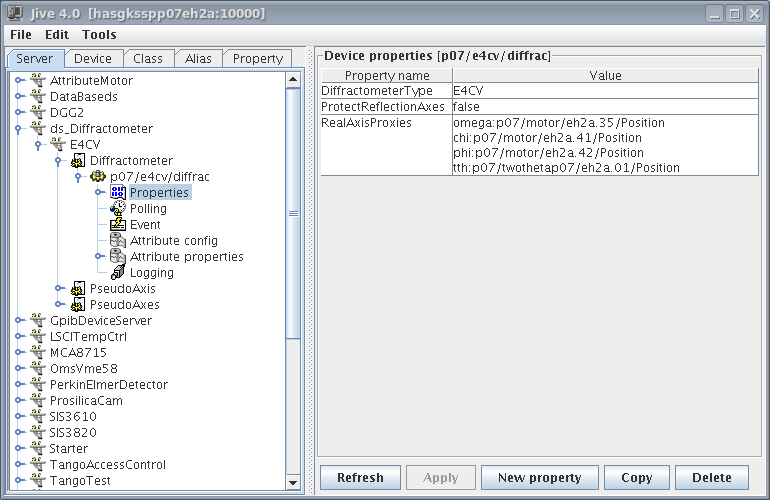Click the DGG2 server icon
770x500 pixels.
click(x=38, y=112)
